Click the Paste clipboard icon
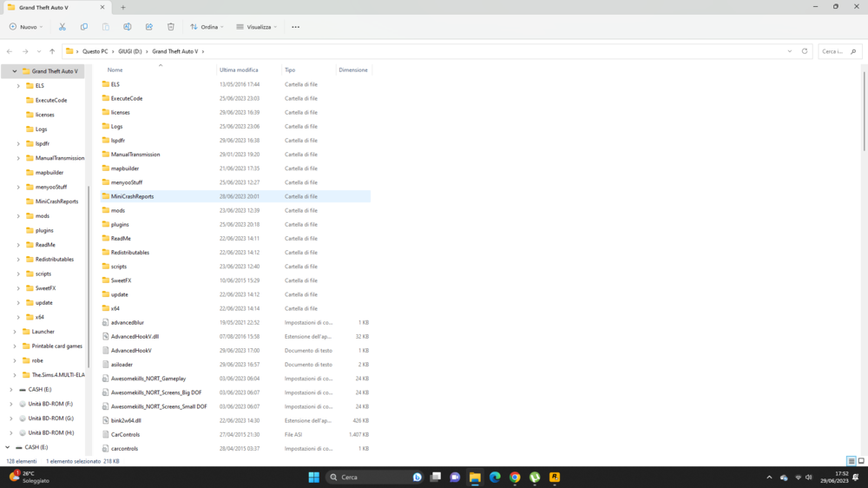 [106, 27]
